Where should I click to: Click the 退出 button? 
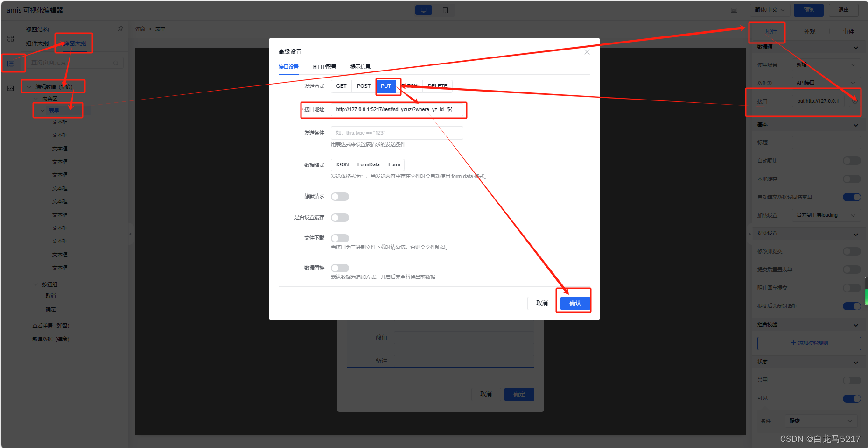(844, 10)
